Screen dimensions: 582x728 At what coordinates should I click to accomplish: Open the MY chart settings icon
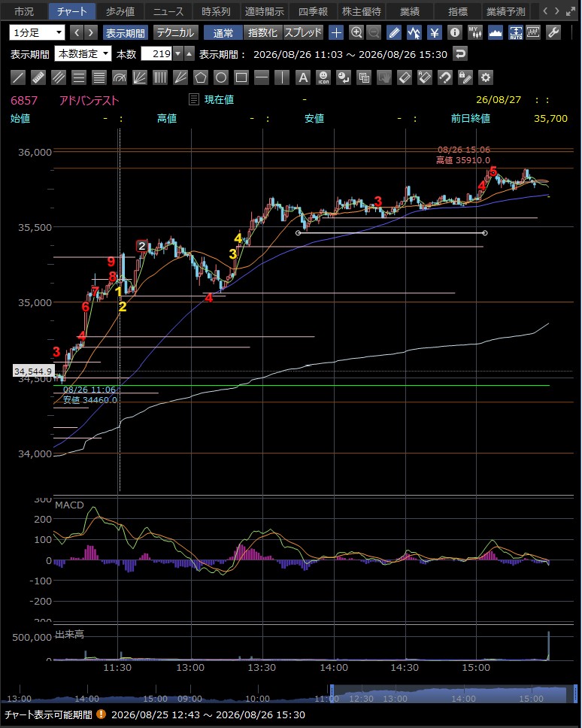[474, 32]
